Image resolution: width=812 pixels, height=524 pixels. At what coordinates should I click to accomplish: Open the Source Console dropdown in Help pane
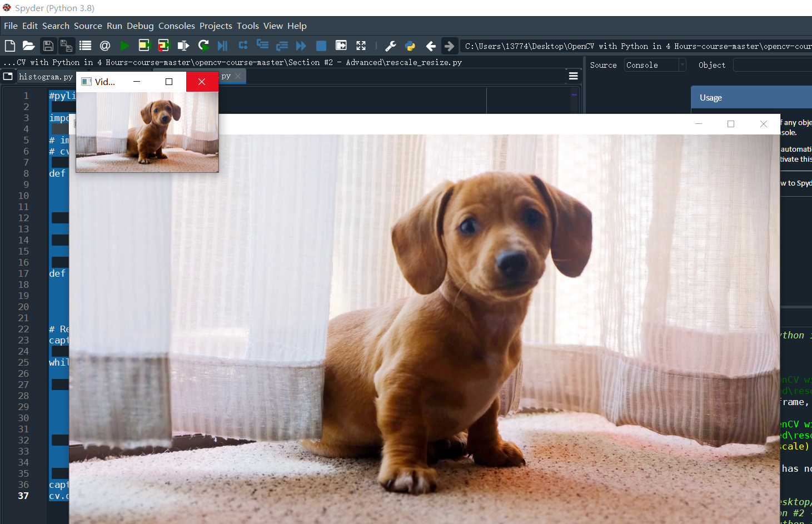click(655, 65)
